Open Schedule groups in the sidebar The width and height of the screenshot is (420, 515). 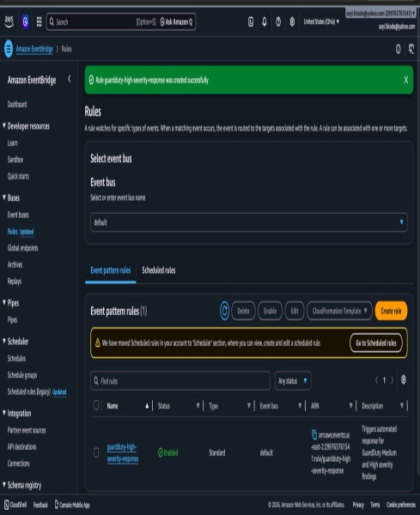pos(22,375)
